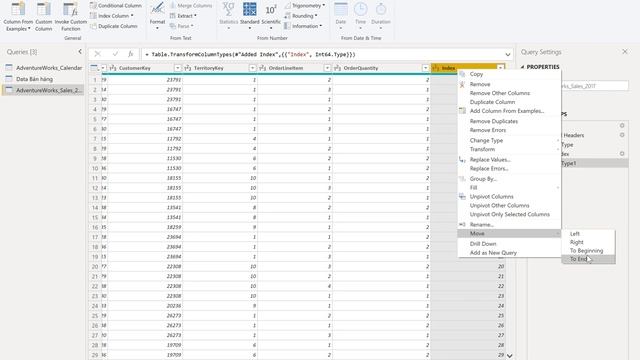Choose Remove Errors
640x360 pixels.
point(509,130)
